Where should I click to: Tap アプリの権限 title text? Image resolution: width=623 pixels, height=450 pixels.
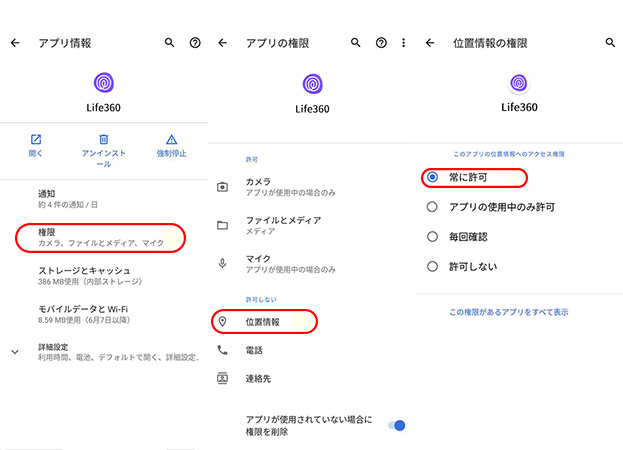tap(277, 43)
